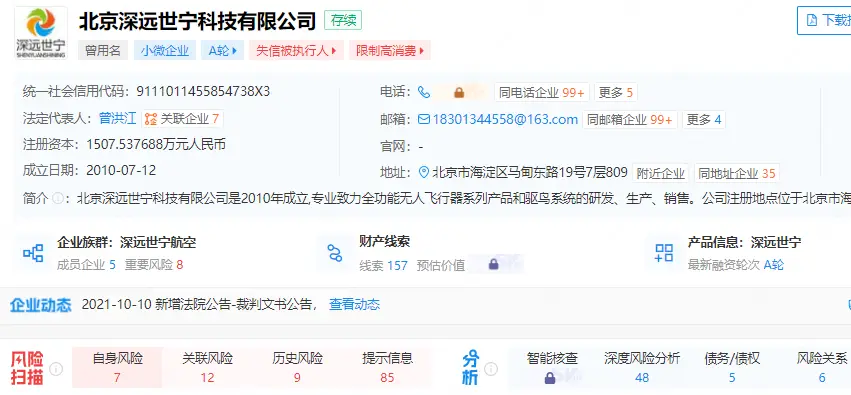Click the document icon on the download button
The image size is (851, 395).
tap(812, 21)
